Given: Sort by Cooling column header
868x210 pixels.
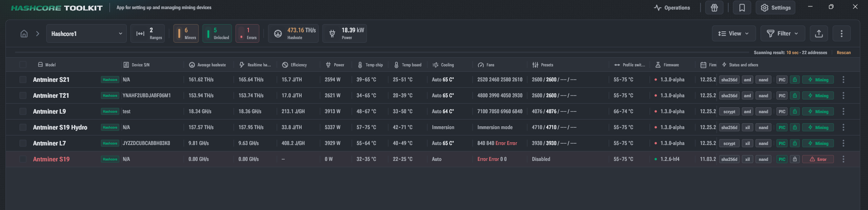Looking at the screenshot, I should click(x=443, y=65).
